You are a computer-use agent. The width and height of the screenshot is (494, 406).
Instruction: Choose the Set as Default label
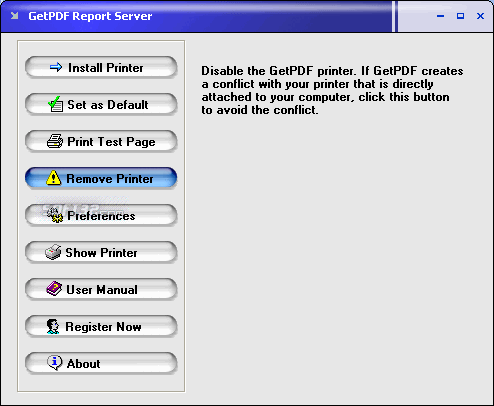point(108,105)
